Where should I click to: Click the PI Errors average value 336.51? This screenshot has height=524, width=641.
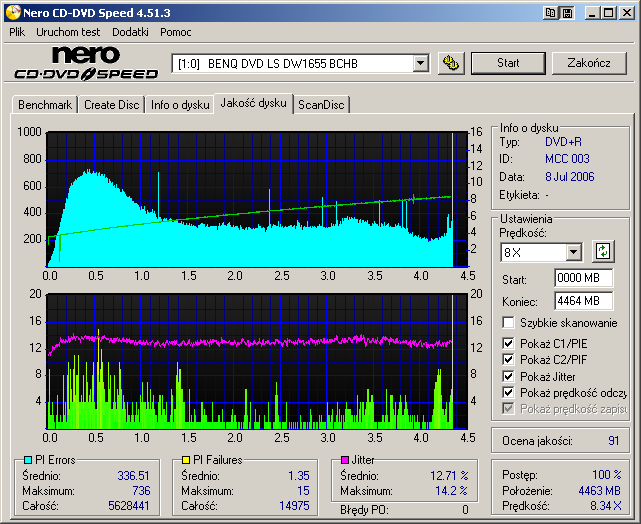click(x=133, y=476)
